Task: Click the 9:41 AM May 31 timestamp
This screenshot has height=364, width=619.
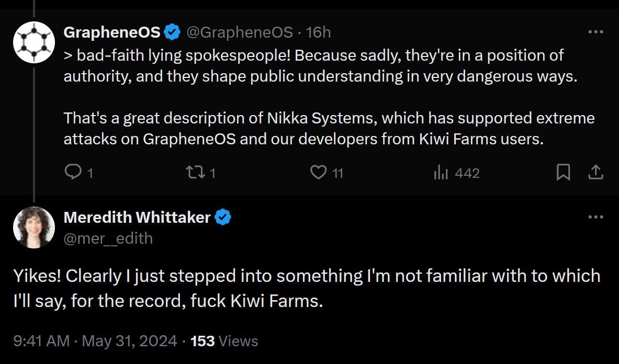Action: tap(95, 341)
